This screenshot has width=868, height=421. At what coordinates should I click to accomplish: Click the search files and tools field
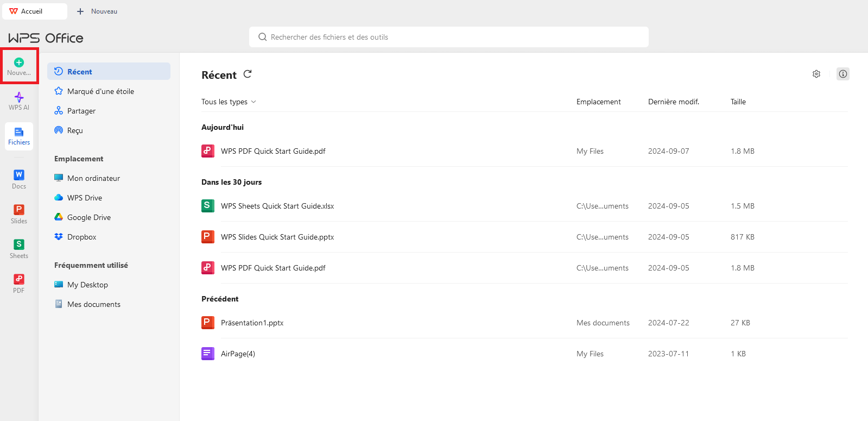pos(448,37)
